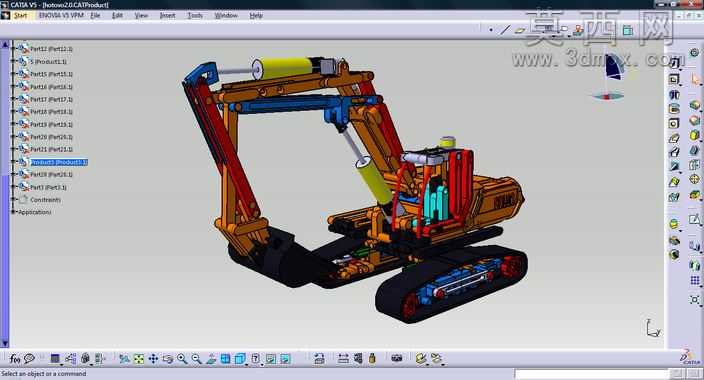This screenshot has height=380, width=704.
Task: Click the blue dot-grid pattern icon
Action: point(695,281)
